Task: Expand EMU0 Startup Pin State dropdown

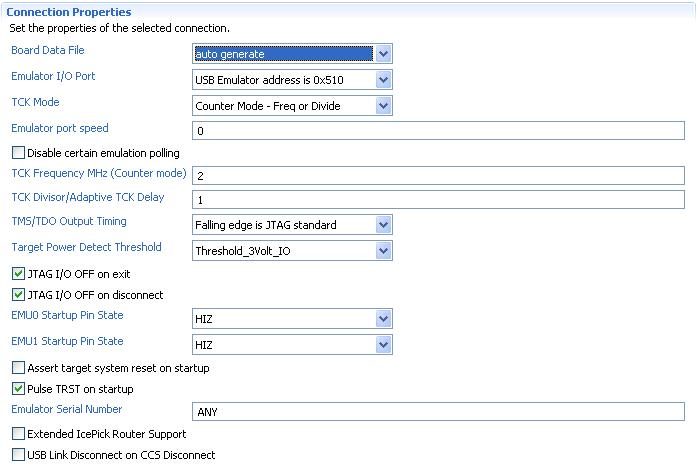Action: click(384, 319)
